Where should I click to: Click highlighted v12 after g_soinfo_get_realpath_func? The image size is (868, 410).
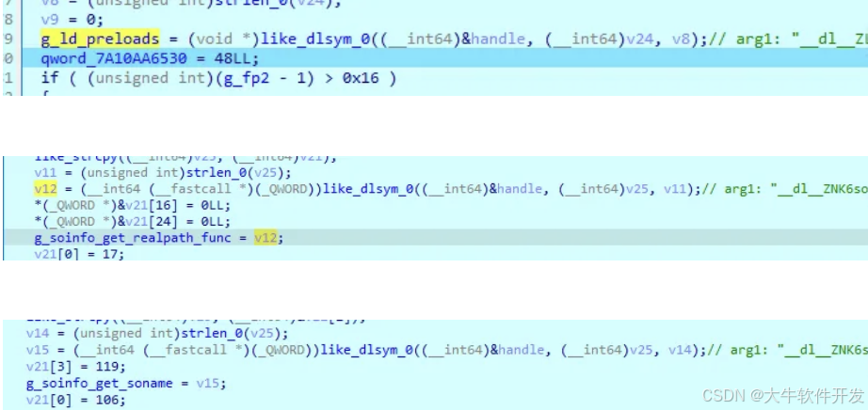tap(265, 238)
